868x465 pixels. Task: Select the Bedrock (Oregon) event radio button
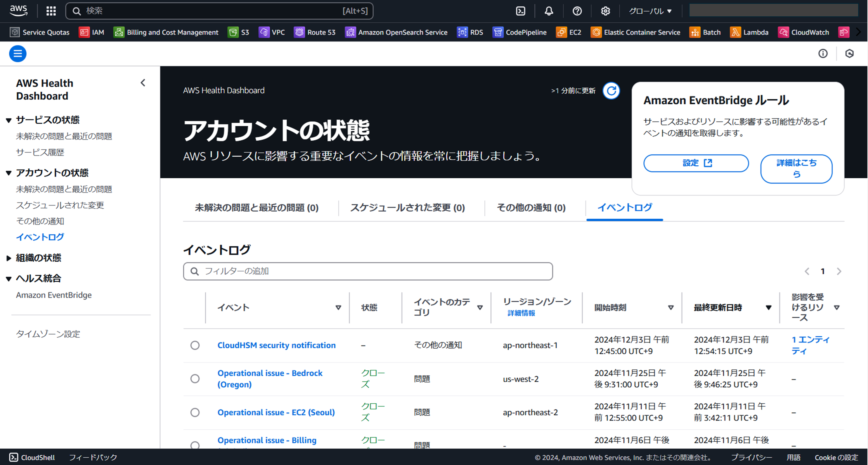195,379
